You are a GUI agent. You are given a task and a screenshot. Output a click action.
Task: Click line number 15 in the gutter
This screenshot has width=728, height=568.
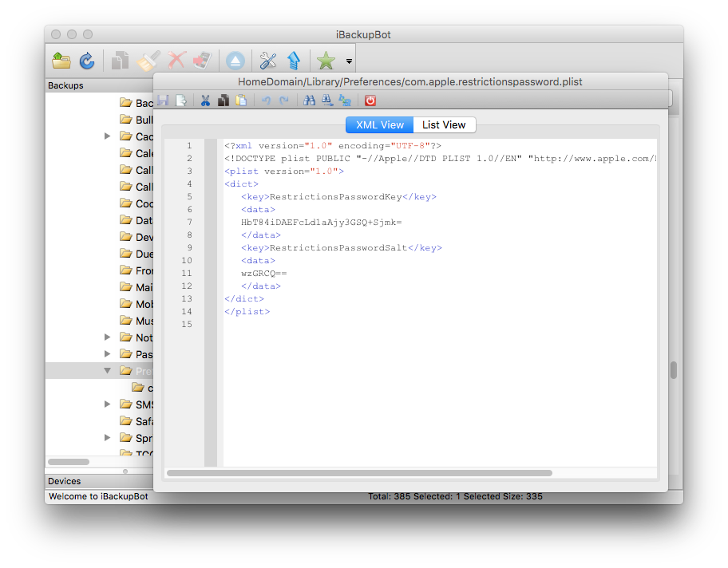pos(187,324)
